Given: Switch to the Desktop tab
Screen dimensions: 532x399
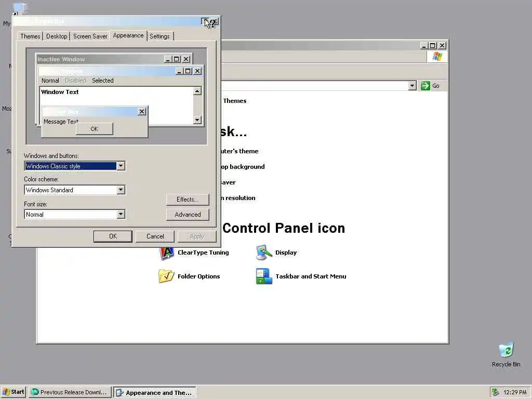Looking at the screenshot, I should tap(57, 36).
